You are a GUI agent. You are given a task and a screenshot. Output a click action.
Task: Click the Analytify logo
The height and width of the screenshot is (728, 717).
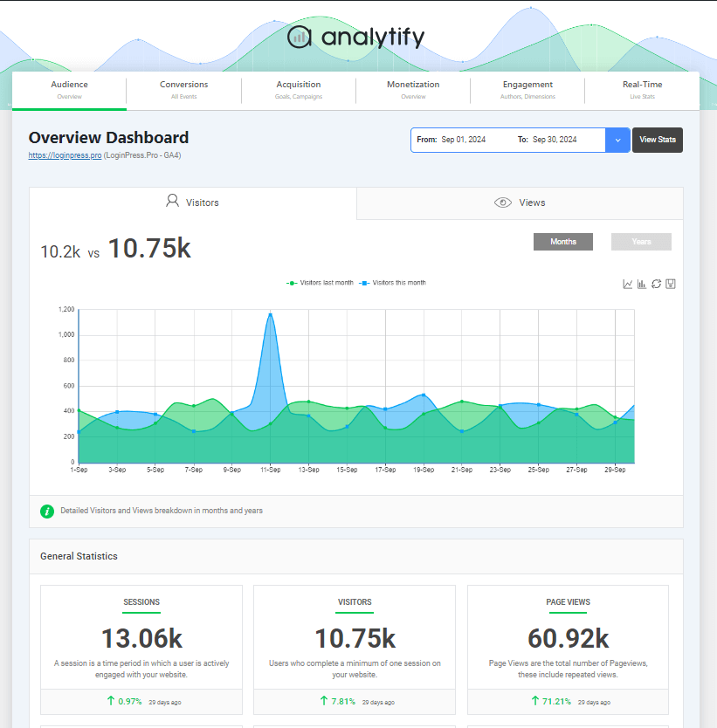coord(355,36)
